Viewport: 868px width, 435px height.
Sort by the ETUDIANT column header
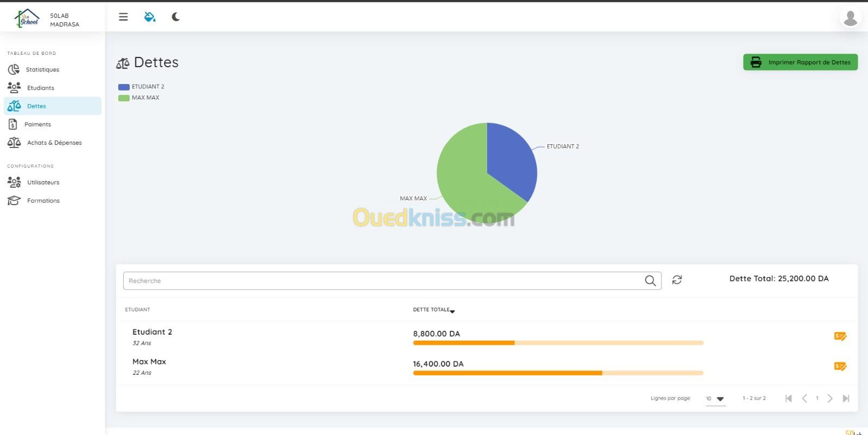pyautogui.click(x=138, y=310)
